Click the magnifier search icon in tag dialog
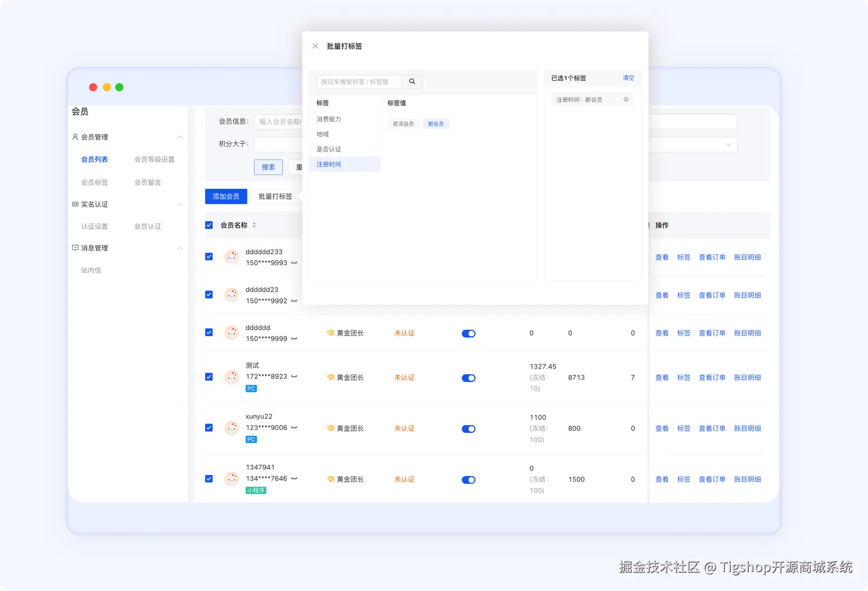Viewport: 868px width, 591px height. [x=412, y=81]
